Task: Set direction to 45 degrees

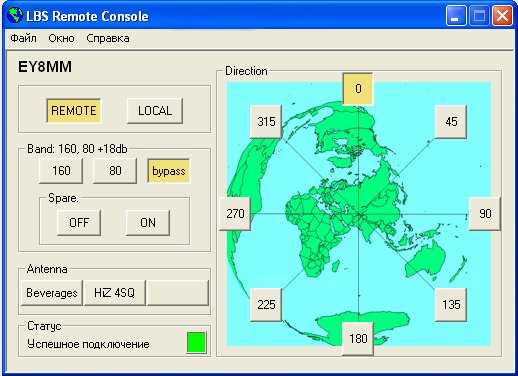Action: pos(451,122)
